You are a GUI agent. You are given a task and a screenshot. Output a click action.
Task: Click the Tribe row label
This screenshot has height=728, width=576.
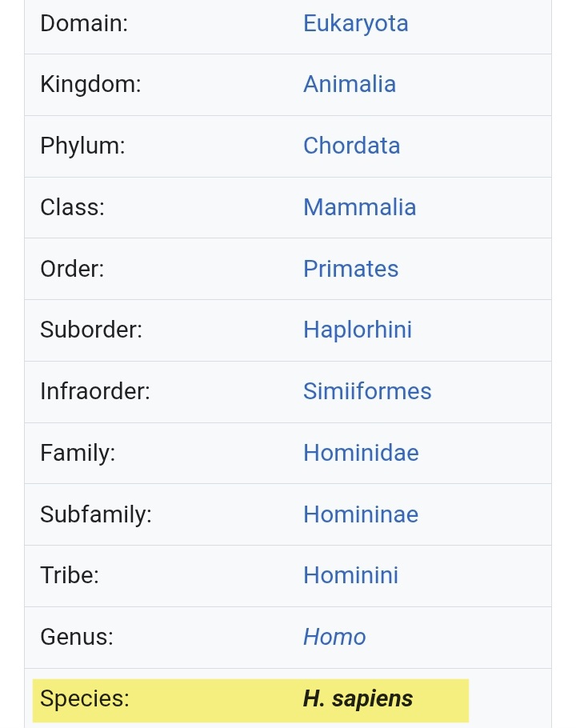tap(70, 575)
